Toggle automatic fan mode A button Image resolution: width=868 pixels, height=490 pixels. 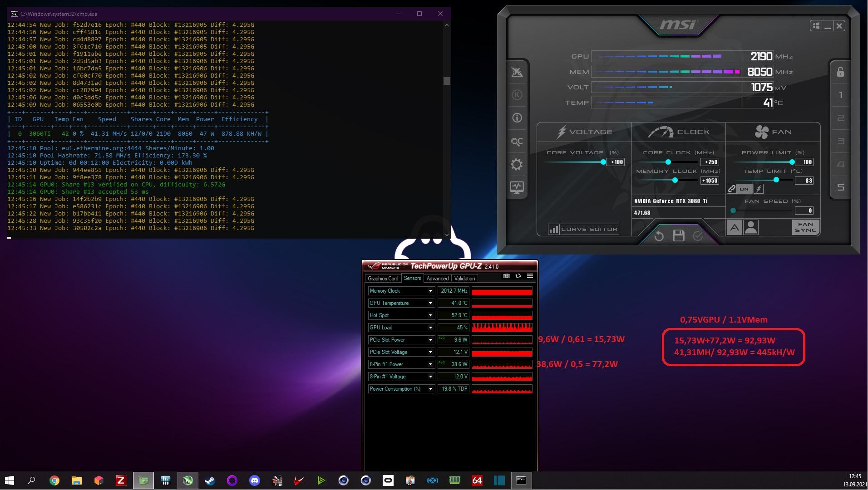click(734, 227)
